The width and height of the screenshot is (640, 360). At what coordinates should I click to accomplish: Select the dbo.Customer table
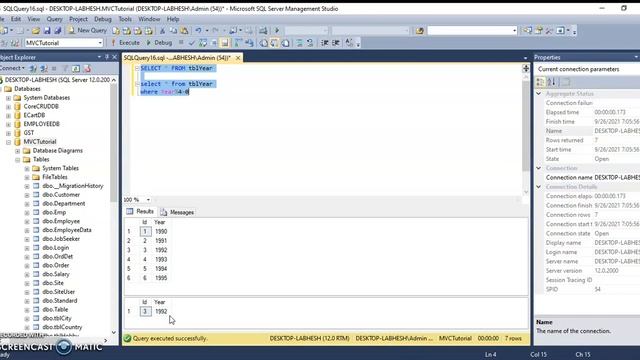click(61, 195)
